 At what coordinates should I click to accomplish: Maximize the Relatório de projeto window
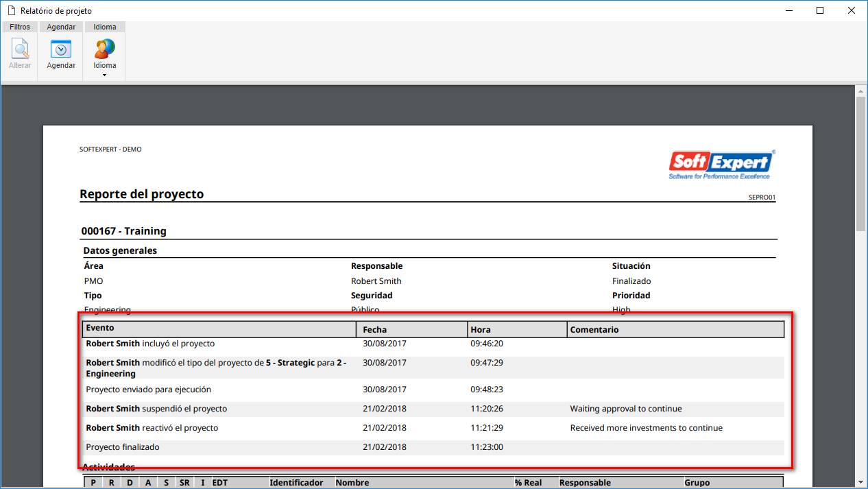[x=820, y=10]
